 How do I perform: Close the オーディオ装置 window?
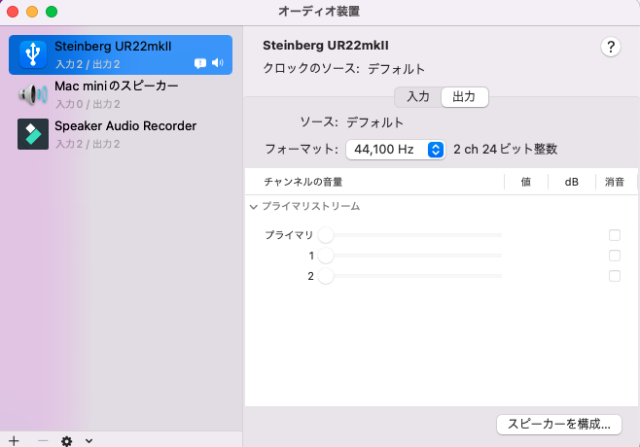coord(13,11)
